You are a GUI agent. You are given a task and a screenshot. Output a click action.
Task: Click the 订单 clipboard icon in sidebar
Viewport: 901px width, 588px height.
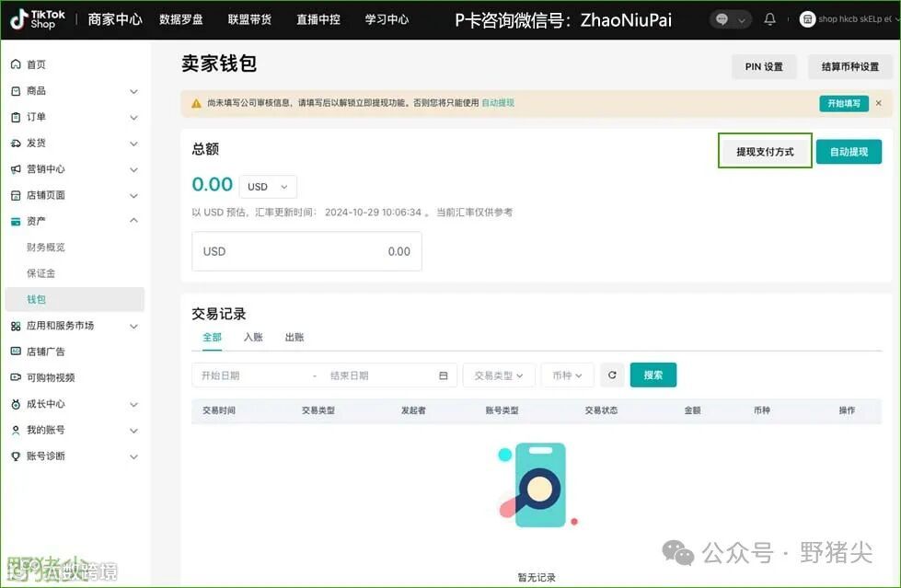tap(16, 117)
